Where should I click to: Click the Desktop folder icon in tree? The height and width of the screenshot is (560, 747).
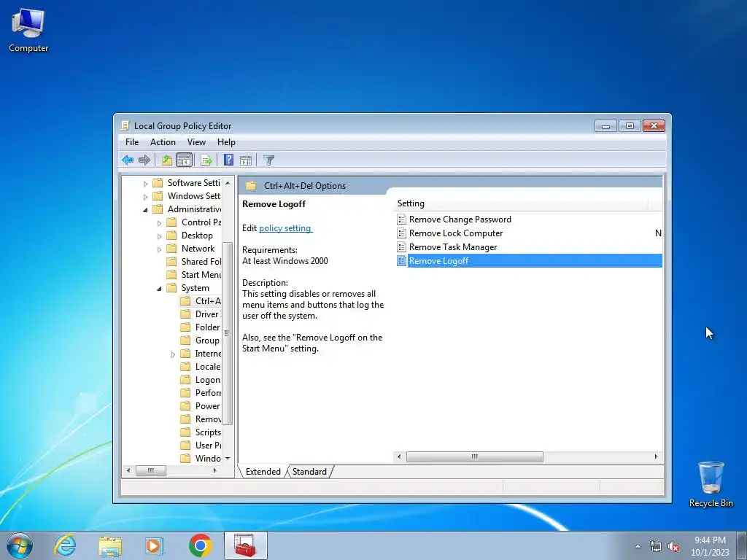tap(171, 236)
